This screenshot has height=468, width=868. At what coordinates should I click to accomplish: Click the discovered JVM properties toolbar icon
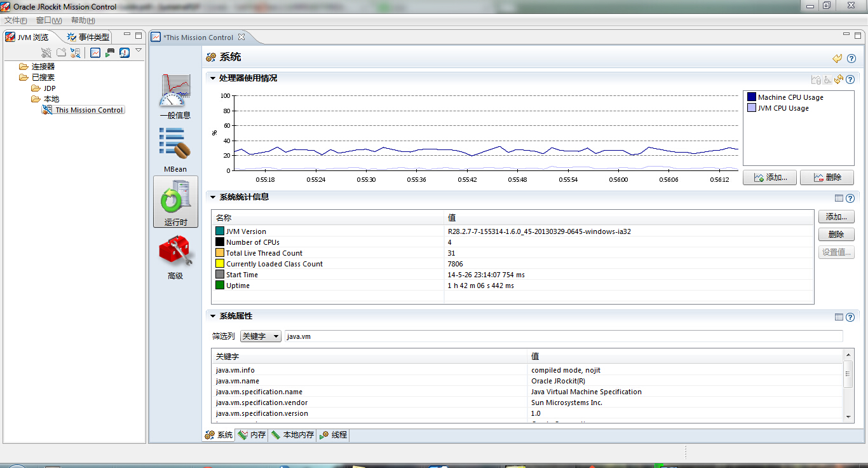[x=76, y=53]
